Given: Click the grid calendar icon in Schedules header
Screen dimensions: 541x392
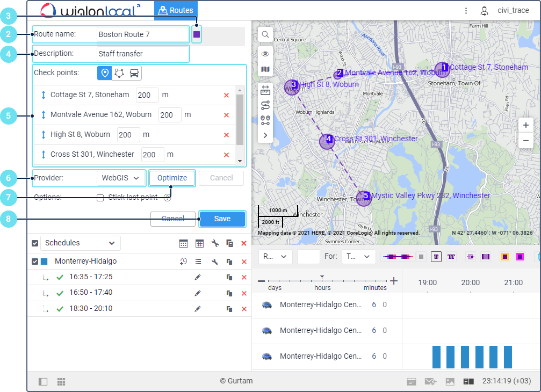Looking at the screenshot, I should coord(199,243).
